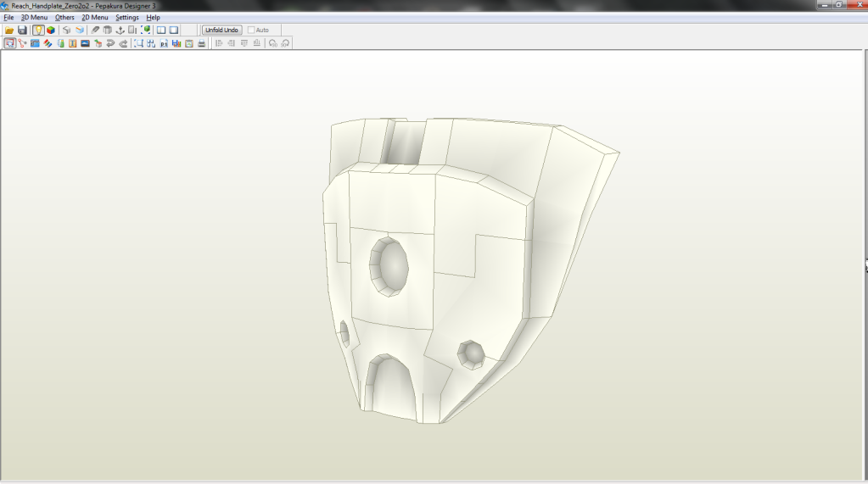Screen dimensions: 868x484
Task: Enable the Auto checkbox
Action: point(251,31)
